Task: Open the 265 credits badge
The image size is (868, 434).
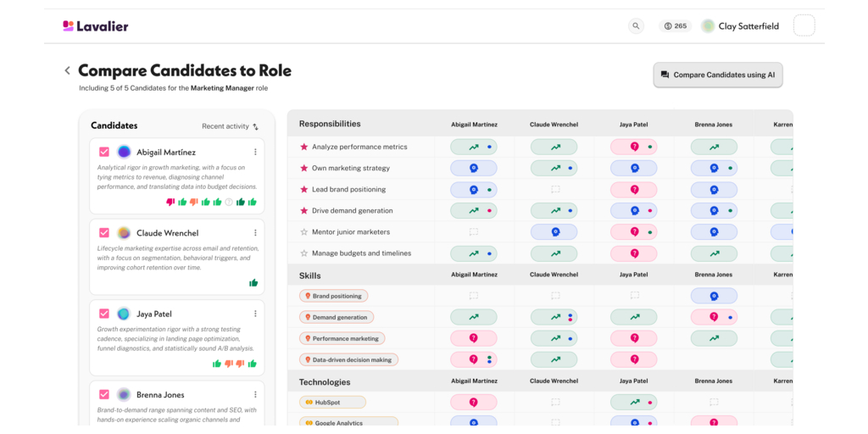Action: pos(675,26)
